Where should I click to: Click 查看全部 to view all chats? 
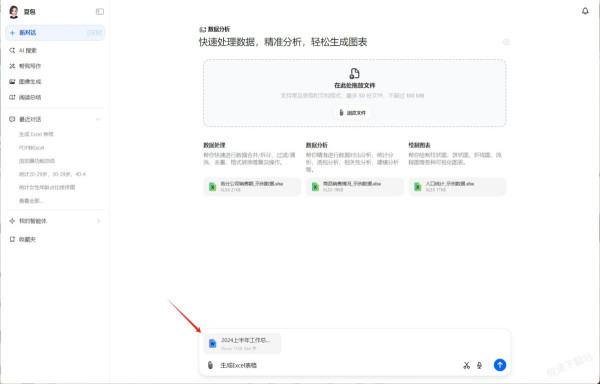point(31,201)
